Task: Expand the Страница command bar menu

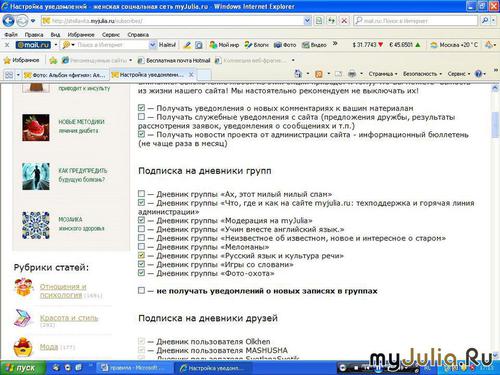Action: pyautogui.click(x=383, y=74)
